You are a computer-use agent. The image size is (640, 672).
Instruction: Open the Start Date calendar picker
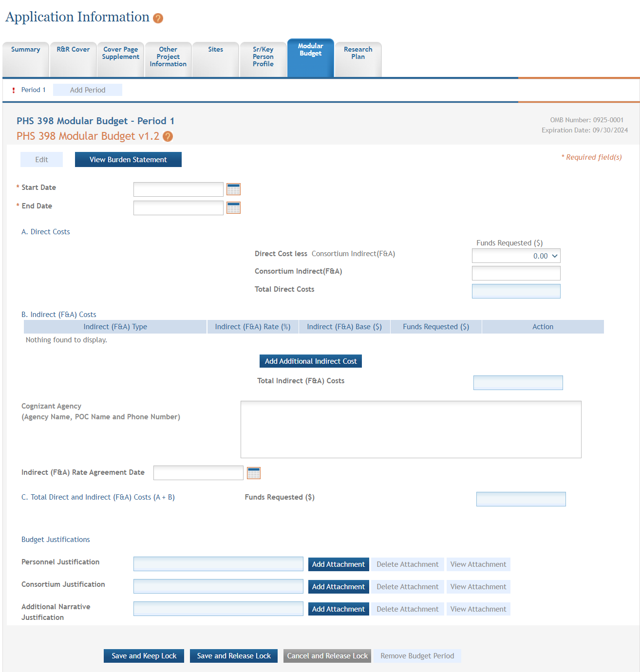pyautogui.click(x=233, y=189)
